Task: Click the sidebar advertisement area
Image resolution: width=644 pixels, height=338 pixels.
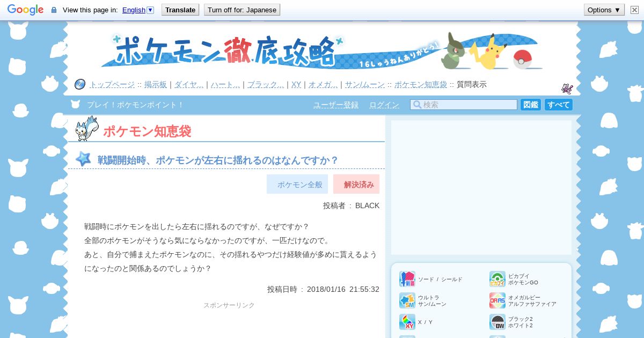Action: click(x=481, y=187)
